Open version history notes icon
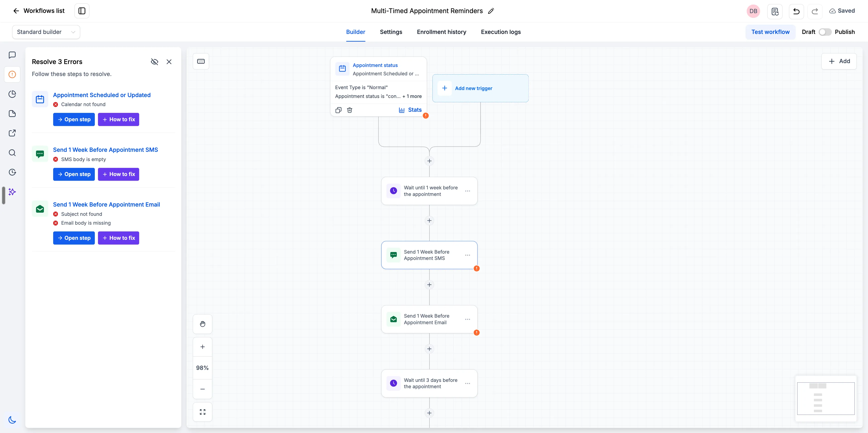The height and width of the screenshot is (433, 868). tap(775, 12)
